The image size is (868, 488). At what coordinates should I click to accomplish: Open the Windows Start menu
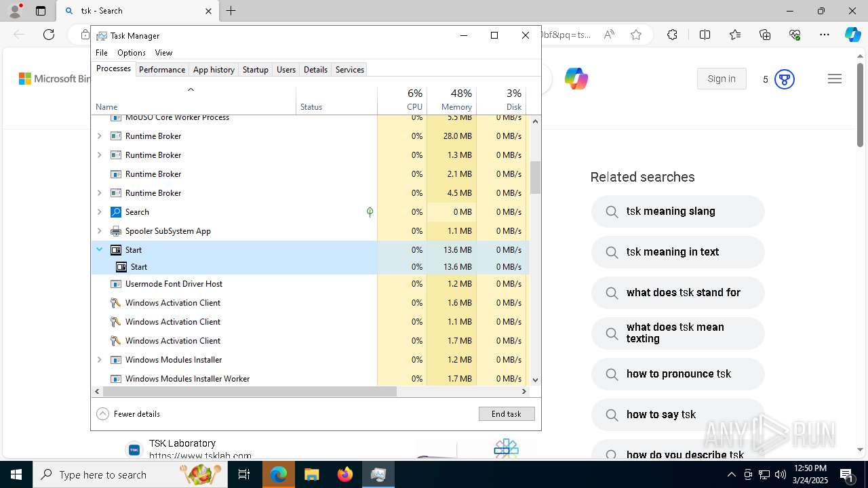click(x=16, y=474)
